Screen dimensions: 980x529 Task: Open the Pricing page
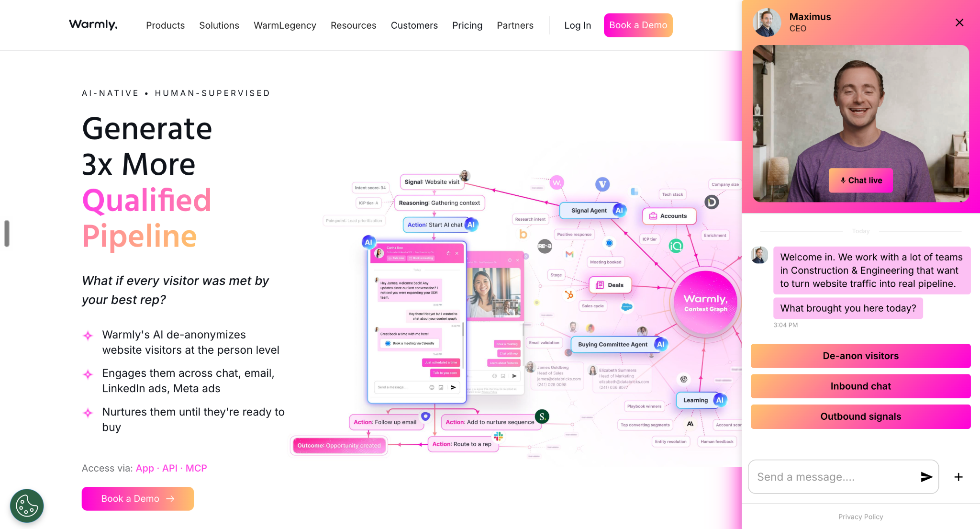click(468, 25)
